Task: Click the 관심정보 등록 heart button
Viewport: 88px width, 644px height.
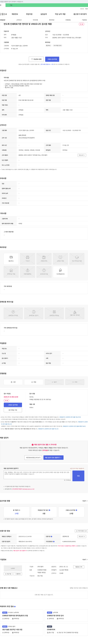Action: click(36, 59)
